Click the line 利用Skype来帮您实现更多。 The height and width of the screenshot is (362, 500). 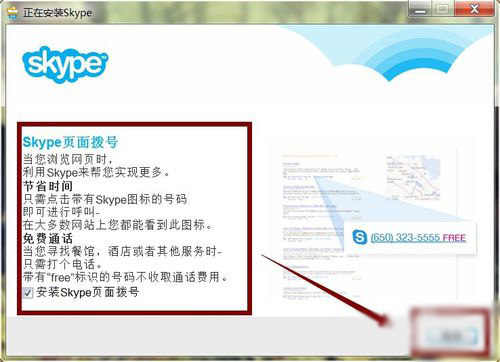coord(97,172)
